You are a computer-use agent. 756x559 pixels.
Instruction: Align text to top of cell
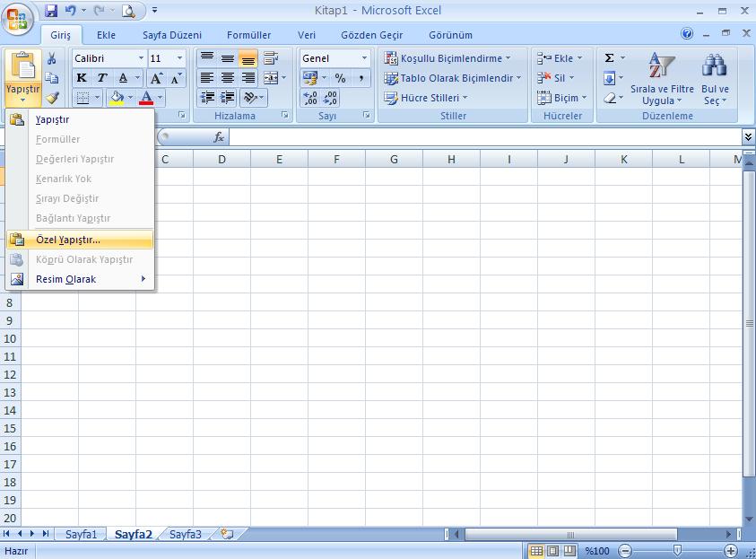click(207, 58)
